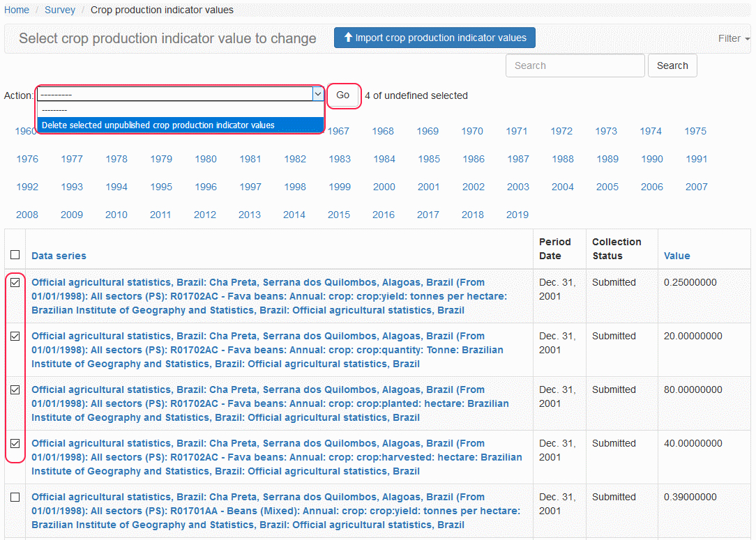Image resolution: width=756 pixels, height=540 pixels.
Task: Click Import crop production indicator values button
Action: click(x=434, y=38)
